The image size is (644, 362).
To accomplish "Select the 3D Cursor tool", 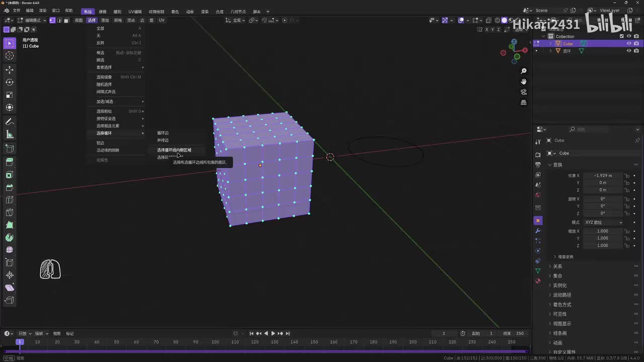I will [x=10, y=56].
